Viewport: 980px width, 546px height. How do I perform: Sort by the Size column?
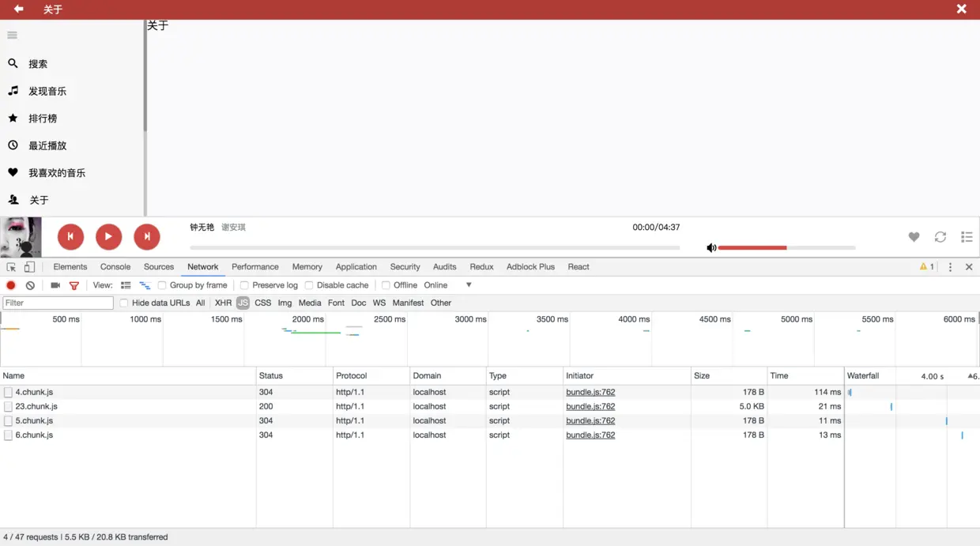pos(729,376)
